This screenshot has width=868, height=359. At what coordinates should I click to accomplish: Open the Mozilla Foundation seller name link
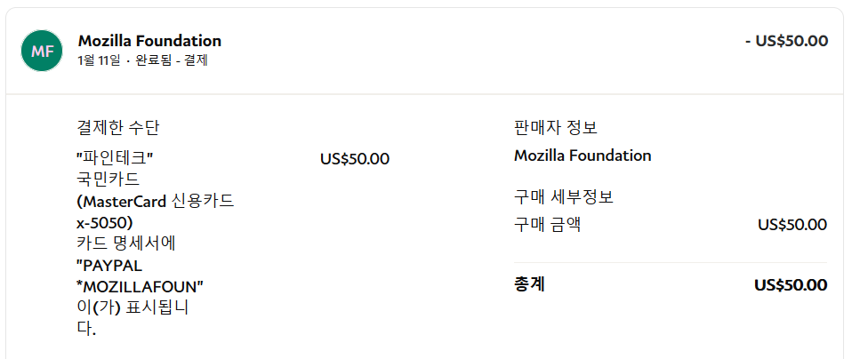tap(583, 156)
